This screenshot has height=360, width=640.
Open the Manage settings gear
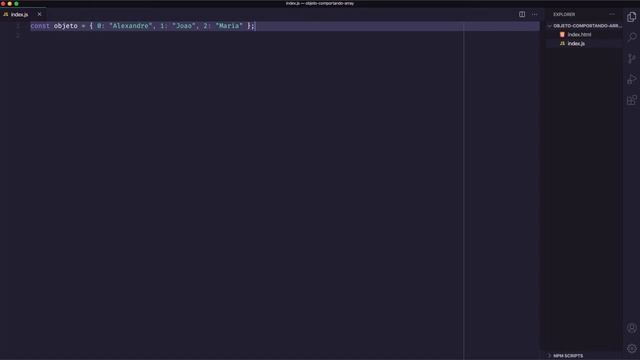[631, 348]
